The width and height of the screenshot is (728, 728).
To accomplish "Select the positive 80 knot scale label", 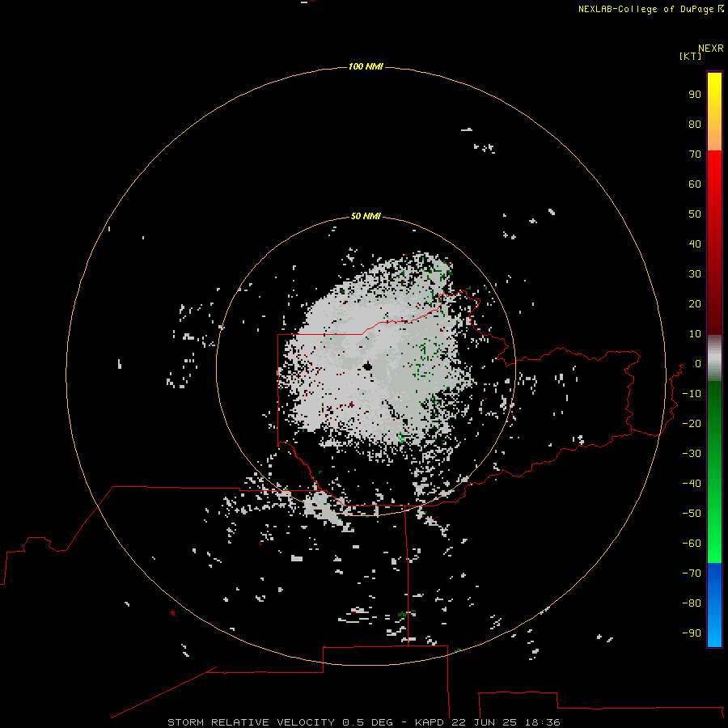I will [695, 125].
